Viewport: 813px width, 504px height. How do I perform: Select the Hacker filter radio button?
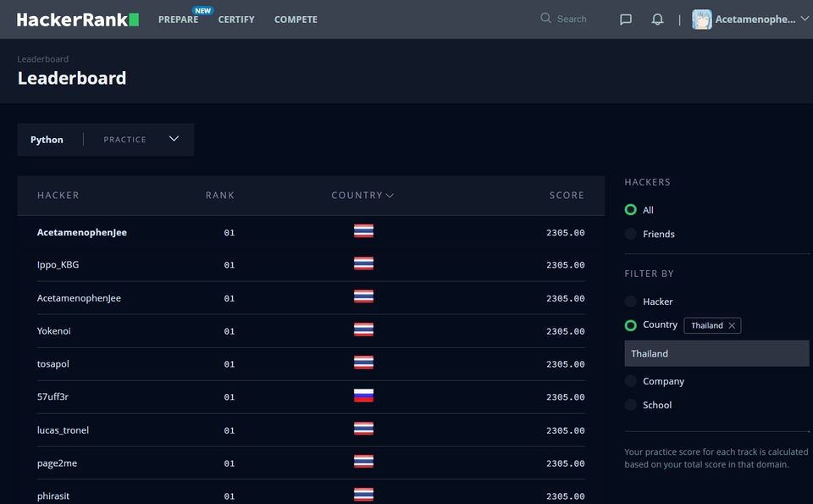(x=630, y=302)
